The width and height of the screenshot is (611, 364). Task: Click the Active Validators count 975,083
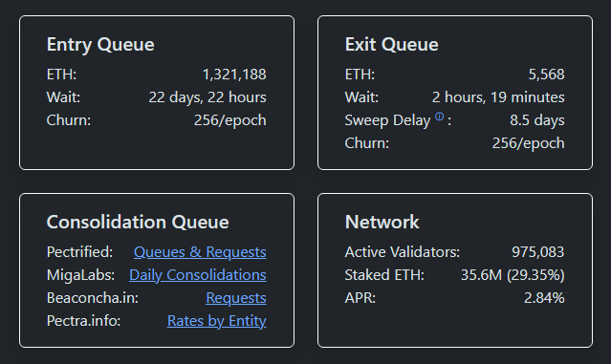pos(537,252)
